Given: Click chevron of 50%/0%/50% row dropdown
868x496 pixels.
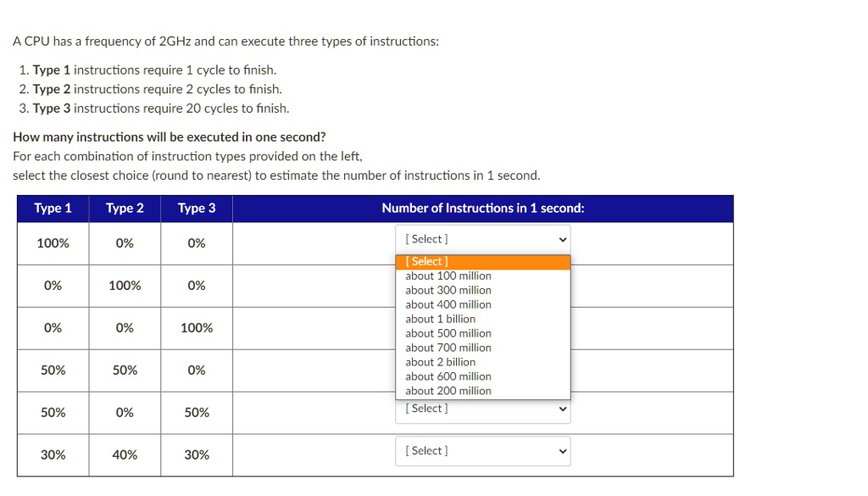Looking at the screenshot, I should [563, 409].
